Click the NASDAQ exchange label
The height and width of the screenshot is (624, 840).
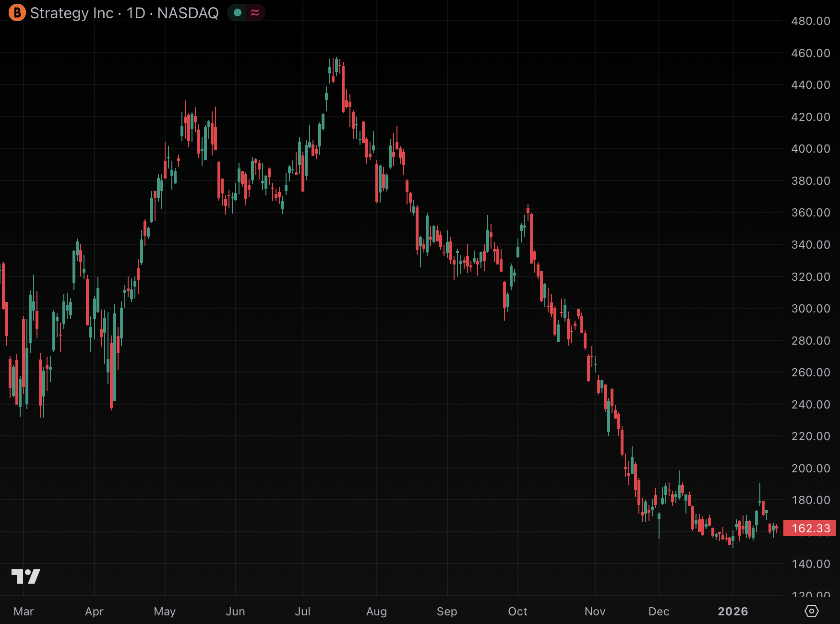tap(188, 13)
